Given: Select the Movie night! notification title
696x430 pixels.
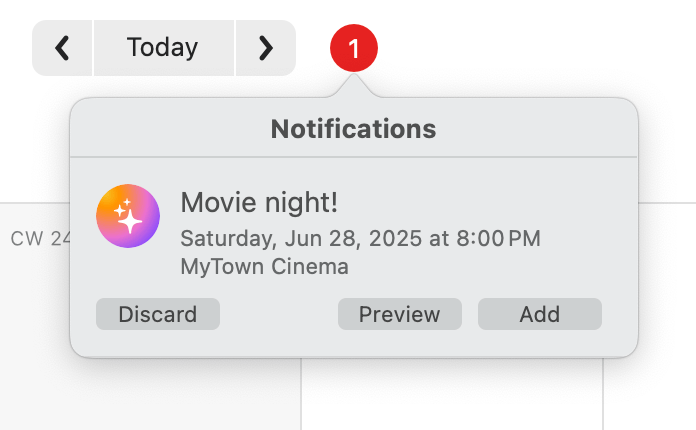Looking at the screenshot, I should (259, 203).
